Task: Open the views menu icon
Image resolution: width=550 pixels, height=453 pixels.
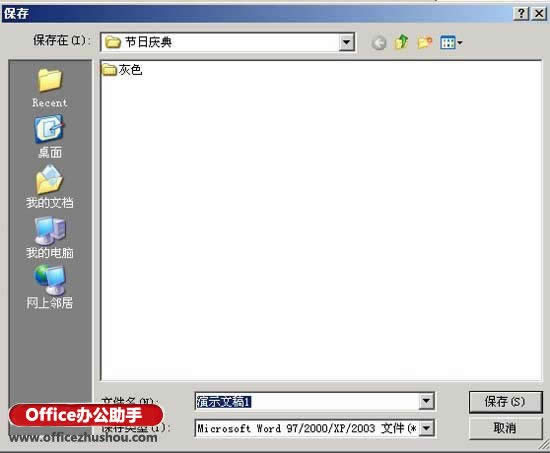Action: [451, 43]
